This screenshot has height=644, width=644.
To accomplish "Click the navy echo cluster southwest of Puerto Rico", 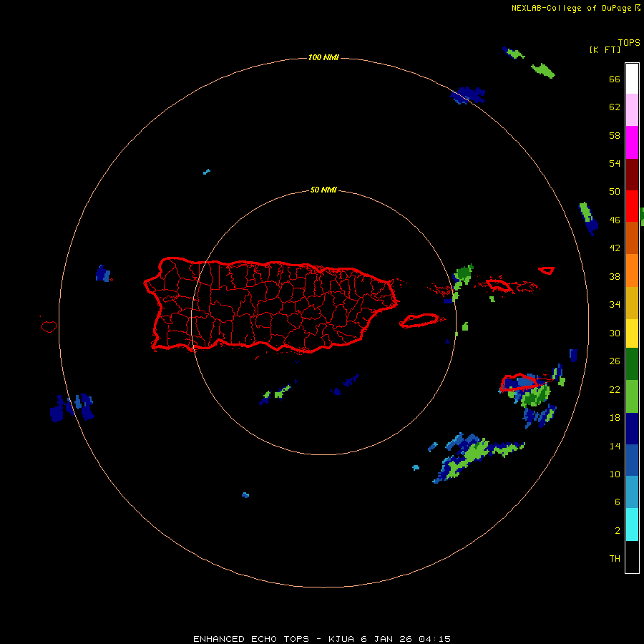I will tap(72, 407).
